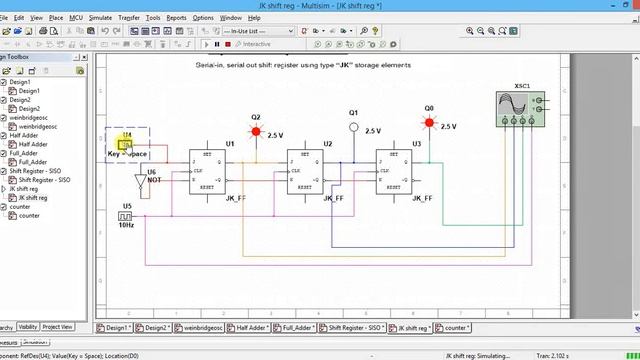Click the U1 JK flip-flop component
This screenshot has width=640, height=360.
tap(207, 172)
